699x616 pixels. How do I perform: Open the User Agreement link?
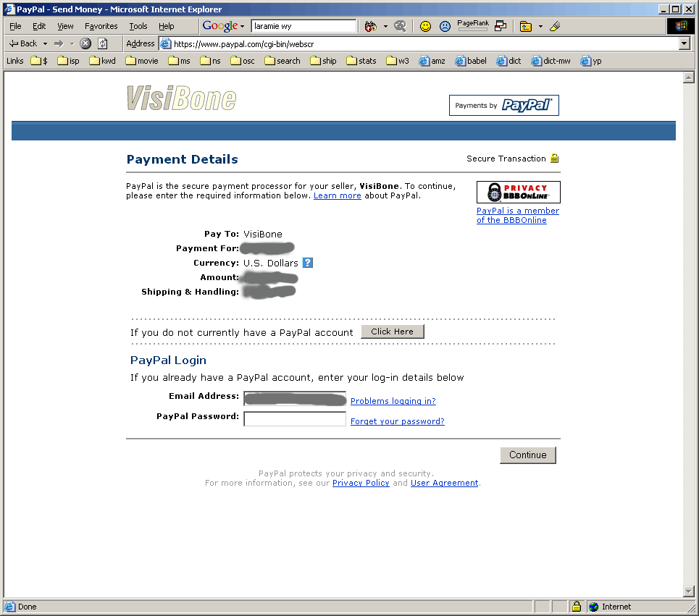(445, 483)
